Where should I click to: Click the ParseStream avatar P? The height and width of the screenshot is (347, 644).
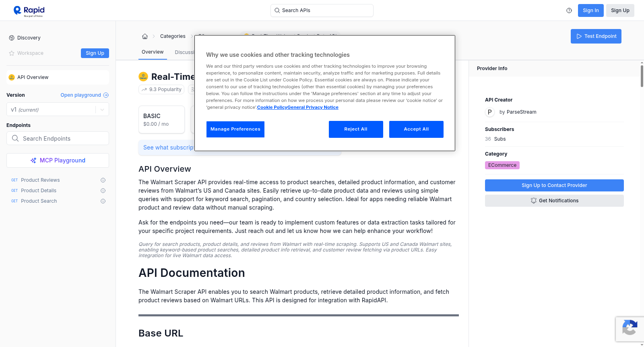490,112
